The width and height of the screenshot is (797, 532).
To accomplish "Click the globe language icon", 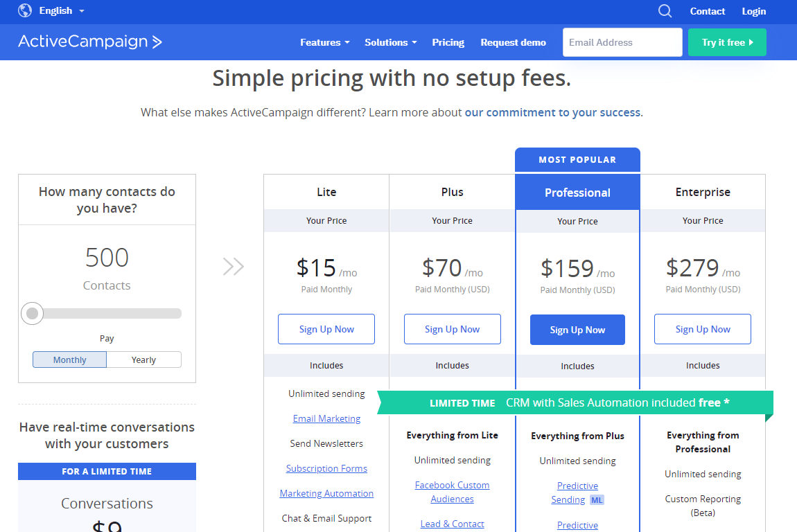I will pos(25,10).
